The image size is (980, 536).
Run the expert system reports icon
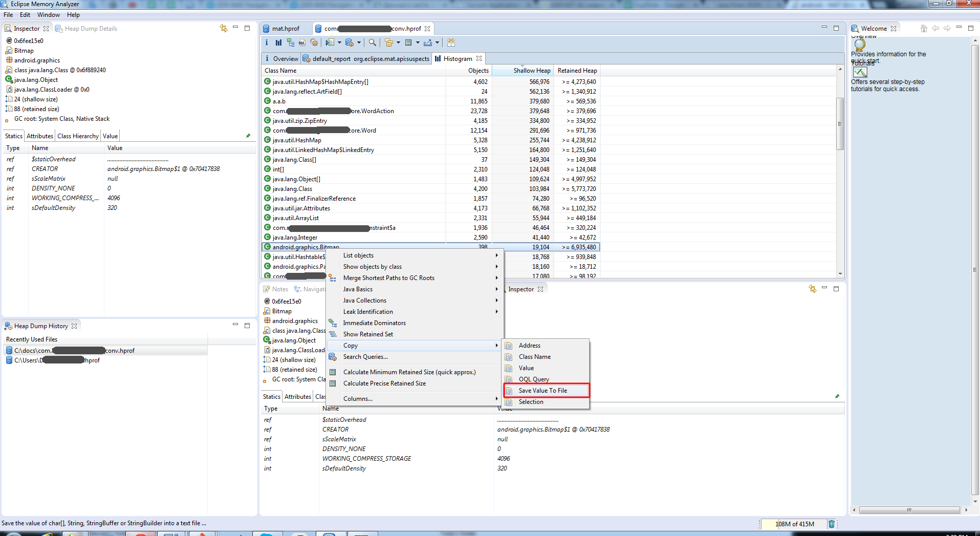[330, 42]
